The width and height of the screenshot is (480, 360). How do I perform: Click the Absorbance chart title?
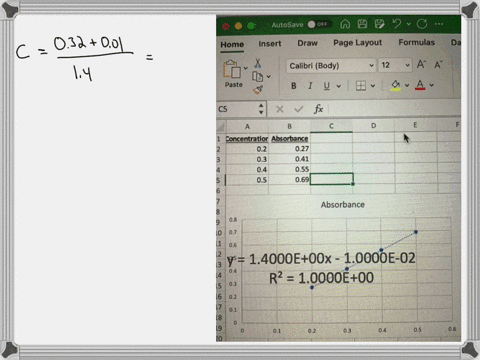coord(343,205)
